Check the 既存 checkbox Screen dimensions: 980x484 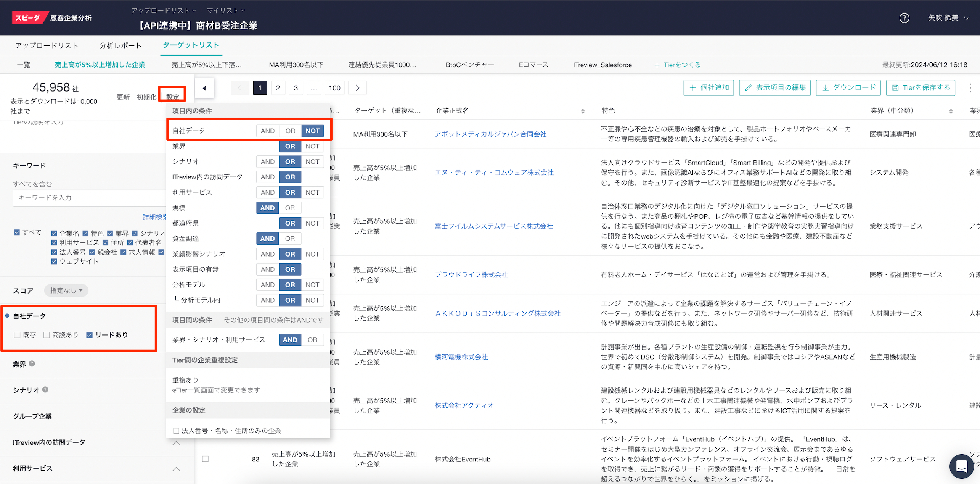click(x=17, y=335)
